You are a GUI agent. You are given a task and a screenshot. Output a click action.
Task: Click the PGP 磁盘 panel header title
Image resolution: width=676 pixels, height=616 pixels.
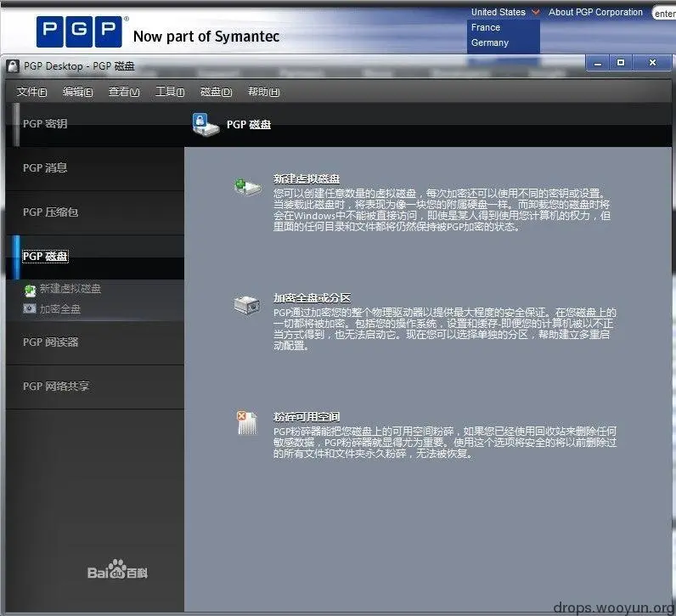[249, 125]
